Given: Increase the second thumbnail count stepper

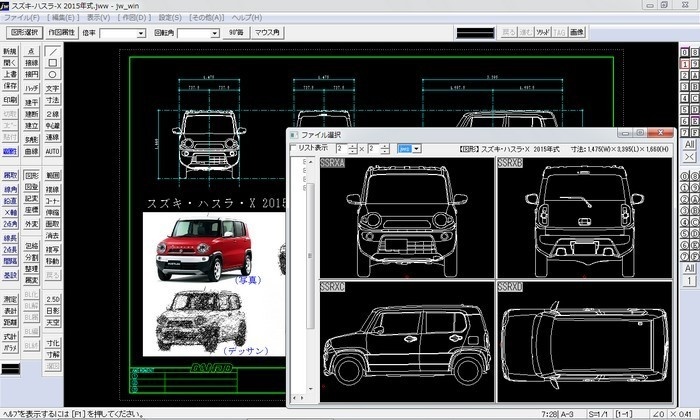Looking at the screenshot, I should [x=385, y=146].
